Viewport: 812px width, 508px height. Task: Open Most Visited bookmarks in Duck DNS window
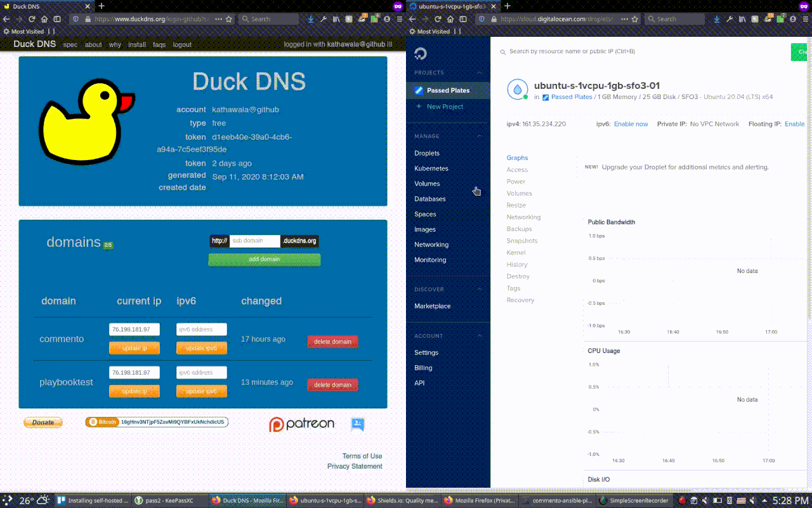[x=23, y=31]
